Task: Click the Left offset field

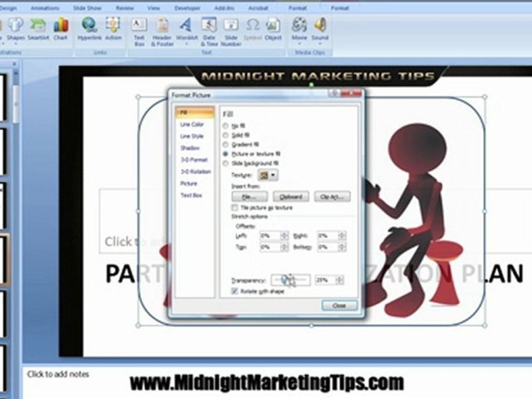Action: click(270, 236)
